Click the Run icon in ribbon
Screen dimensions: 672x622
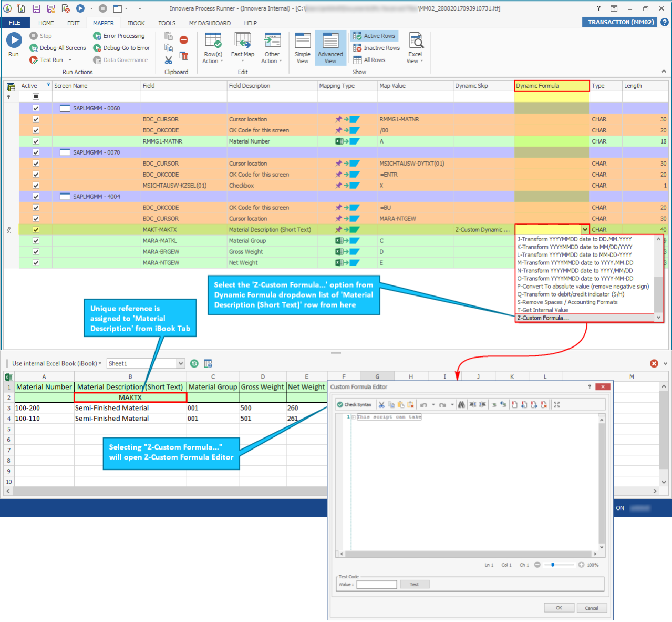pos(14,41)
